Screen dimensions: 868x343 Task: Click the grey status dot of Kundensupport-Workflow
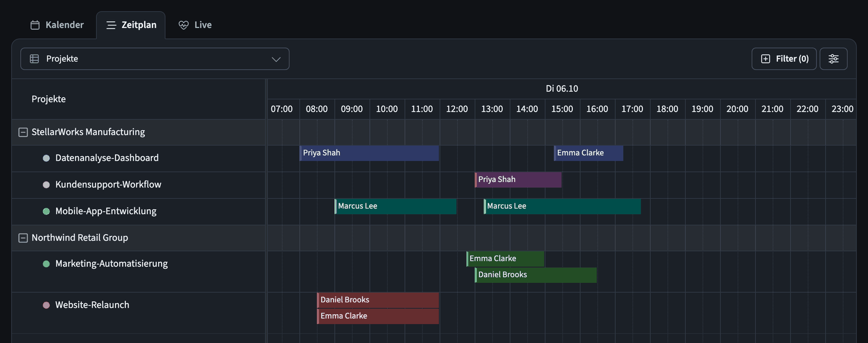click(46, 185)
